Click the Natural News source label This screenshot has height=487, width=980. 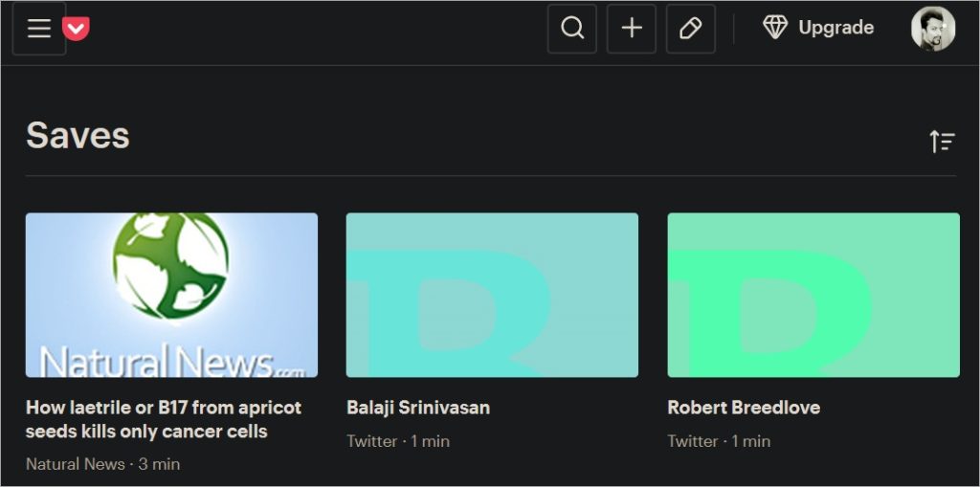click(75, 464)
